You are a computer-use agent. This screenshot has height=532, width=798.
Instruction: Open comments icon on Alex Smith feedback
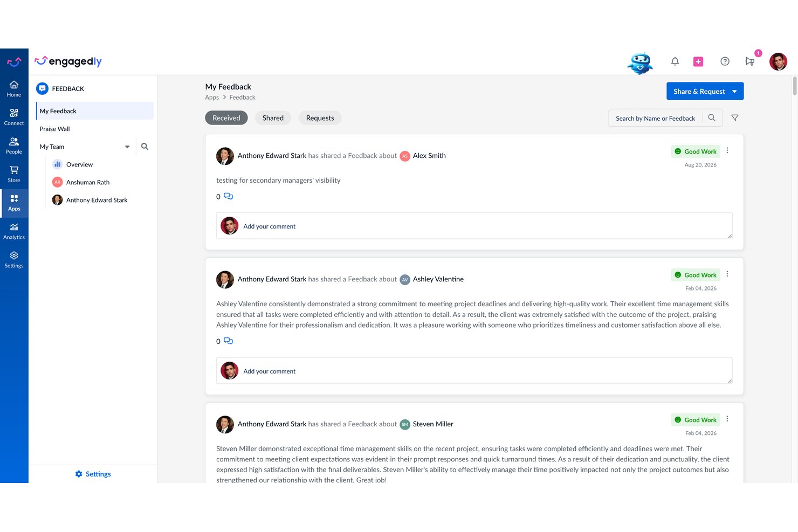228,196
